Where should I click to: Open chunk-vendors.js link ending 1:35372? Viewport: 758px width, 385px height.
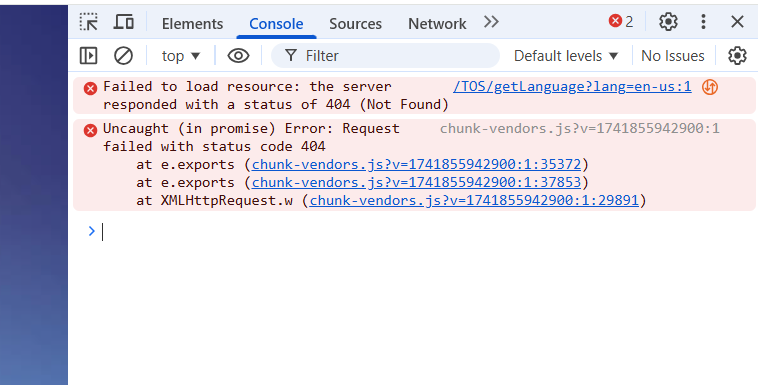(416, 164)
